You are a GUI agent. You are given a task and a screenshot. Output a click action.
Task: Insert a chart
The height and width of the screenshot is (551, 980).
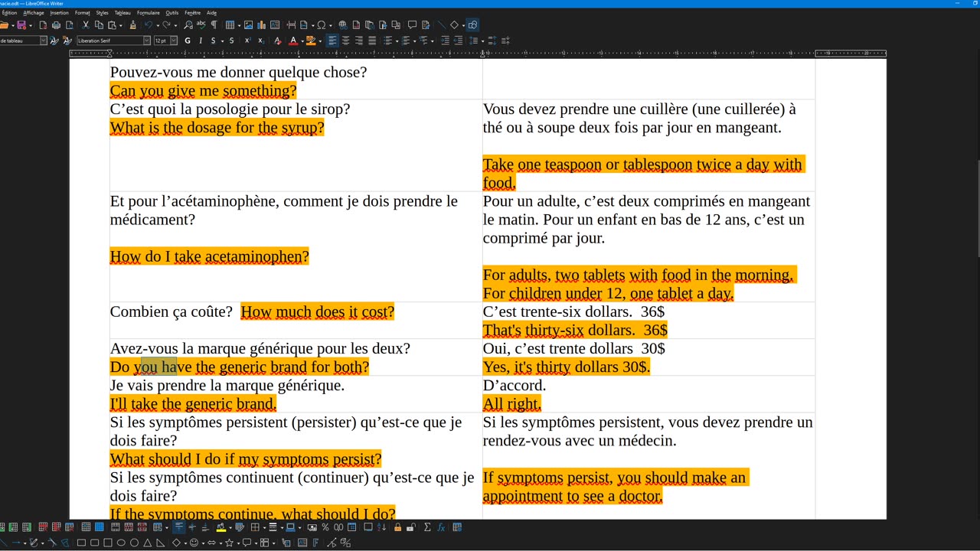coord(261,25)
